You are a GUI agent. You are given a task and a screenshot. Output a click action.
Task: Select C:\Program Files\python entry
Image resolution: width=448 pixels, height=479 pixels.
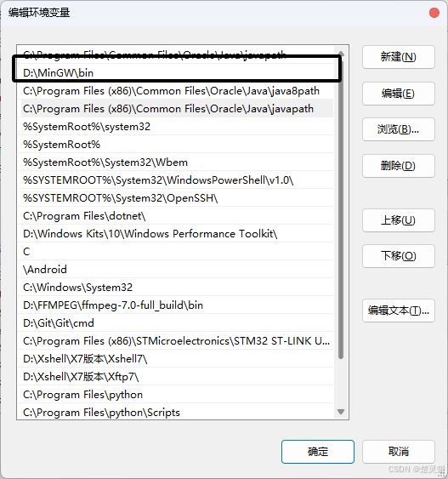click(175, 395)
